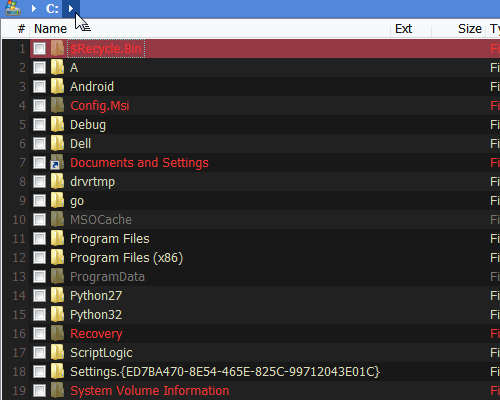Click Documents and Settings shortcut icon
This screenshot has width=500, height=400.
click(57, 162)
